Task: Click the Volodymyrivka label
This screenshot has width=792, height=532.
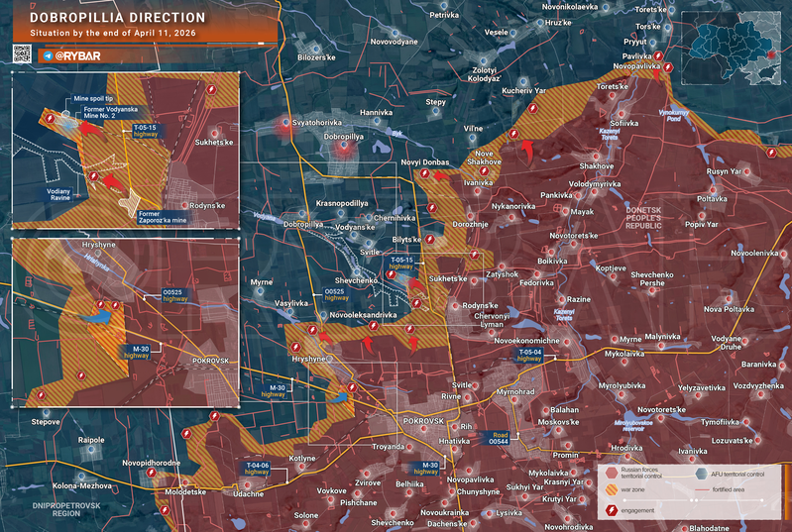Action: (595, 183)
